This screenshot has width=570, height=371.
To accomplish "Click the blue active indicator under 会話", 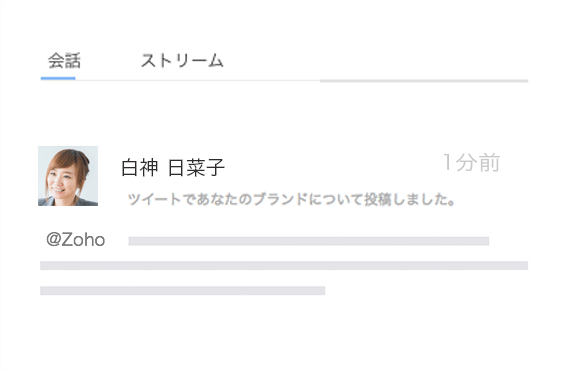I will 58,78.
